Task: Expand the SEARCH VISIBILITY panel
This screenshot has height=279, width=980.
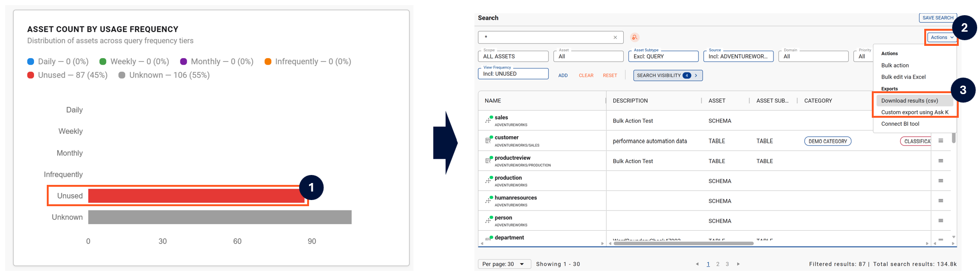Action: 668,76
